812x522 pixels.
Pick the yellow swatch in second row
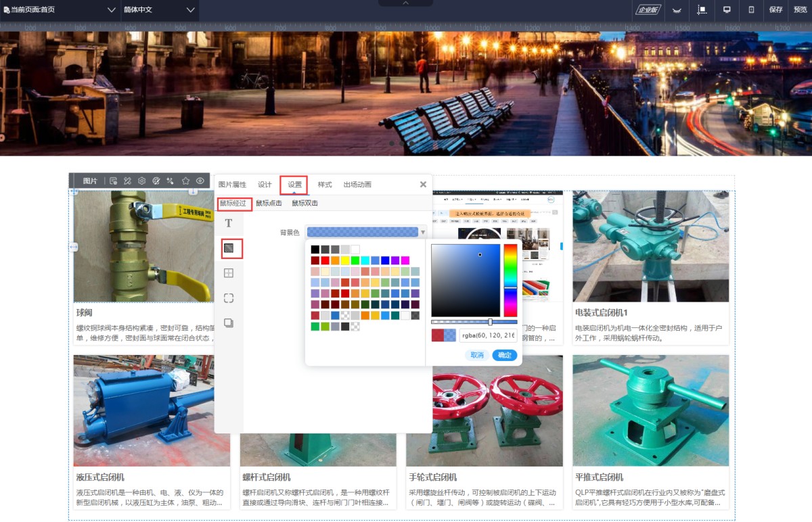point(345,260)
